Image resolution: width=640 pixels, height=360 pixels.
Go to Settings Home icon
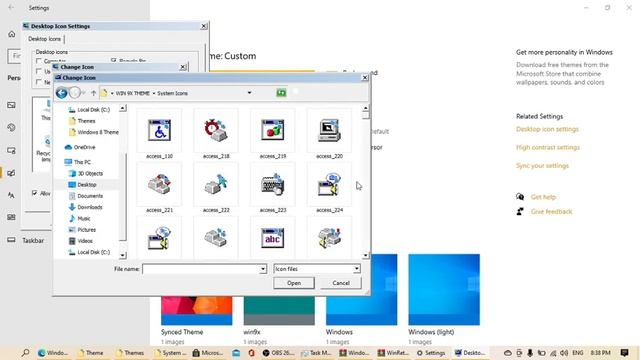[x=11, y=34]
